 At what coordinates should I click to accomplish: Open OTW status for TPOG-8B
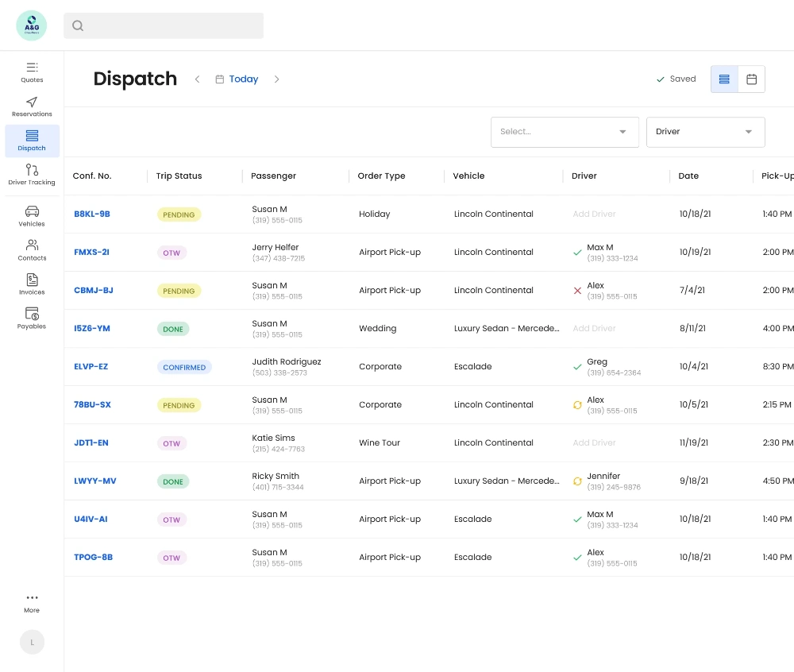(x=172, y=558)
